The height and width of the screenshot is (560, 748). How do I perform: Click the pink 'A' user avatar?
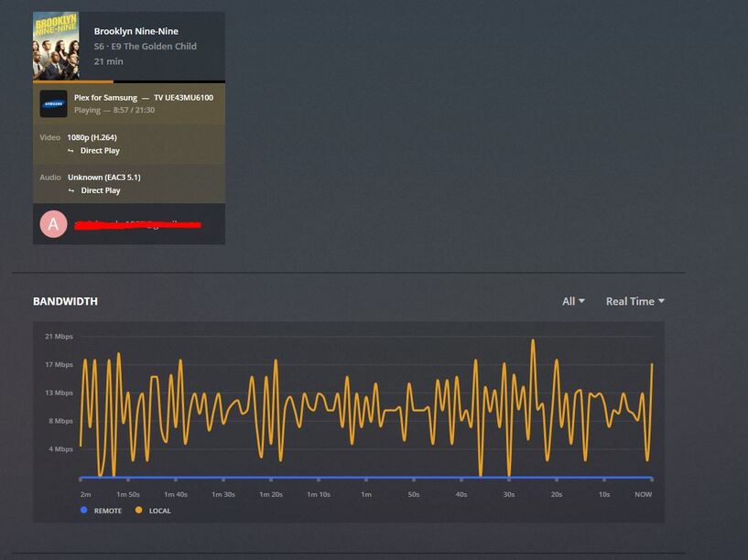coord(53,224)
